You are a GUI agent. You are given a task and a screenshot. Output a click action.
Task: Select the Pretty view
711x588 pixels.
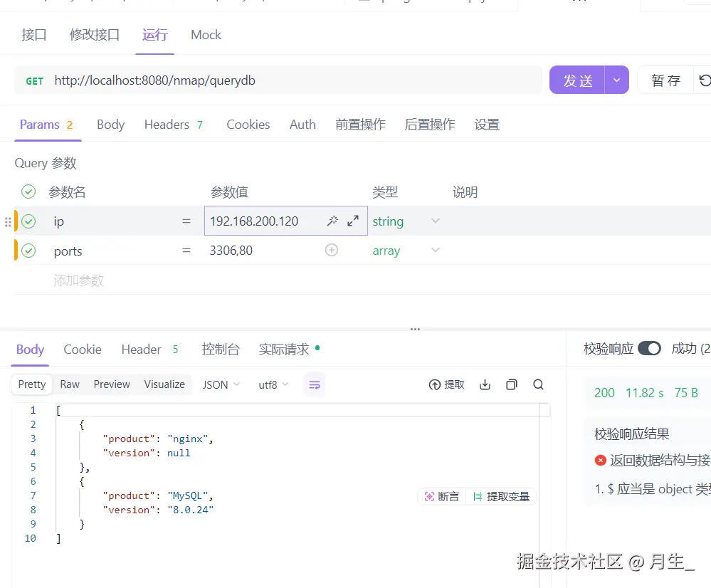tap(32, 384)
